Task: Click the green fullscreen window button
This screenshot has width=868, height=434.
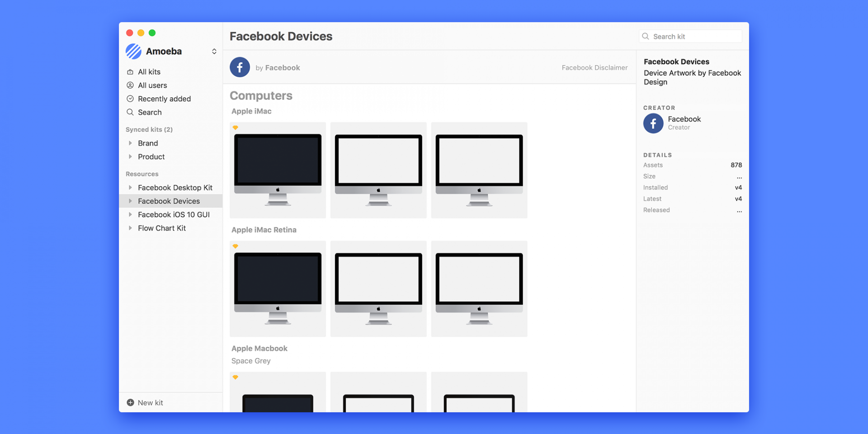Action: [x=152, y=33]
